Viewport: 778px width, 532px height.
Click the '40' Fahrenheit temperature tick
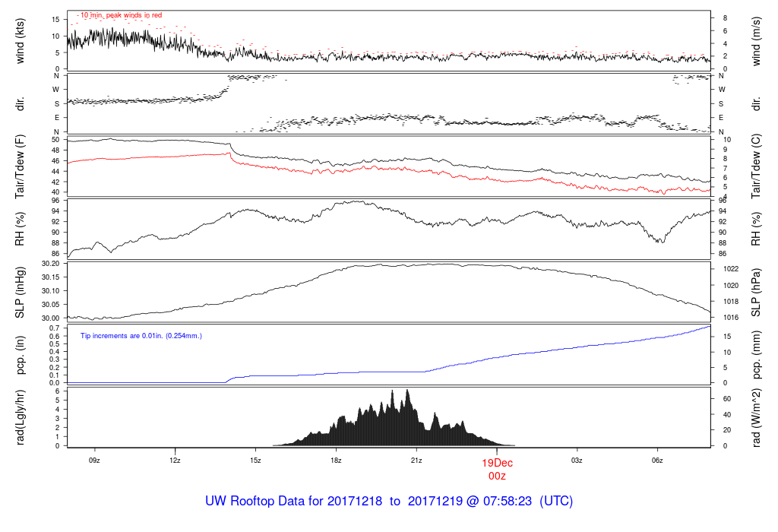pos(55,192)
